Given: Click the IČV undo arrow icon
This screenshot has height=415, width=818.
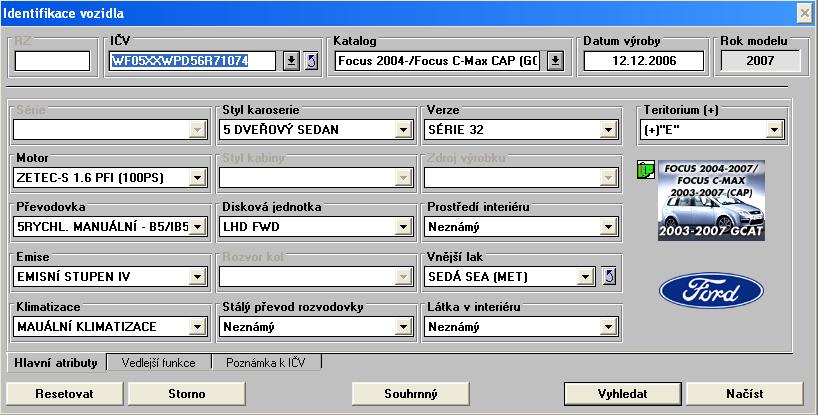Looking at the screenshot, I should (309, 61).
